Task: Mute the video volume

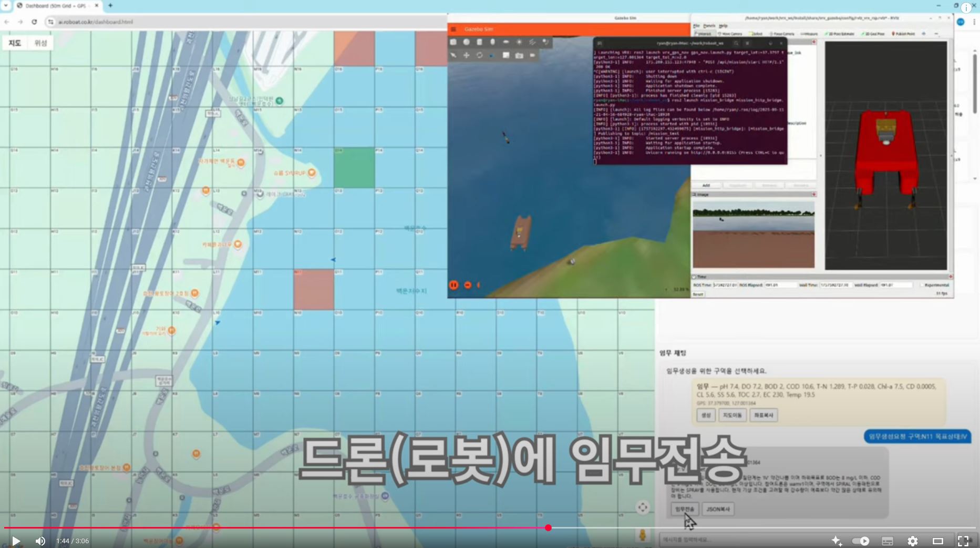Action: [x=40, y=541]
